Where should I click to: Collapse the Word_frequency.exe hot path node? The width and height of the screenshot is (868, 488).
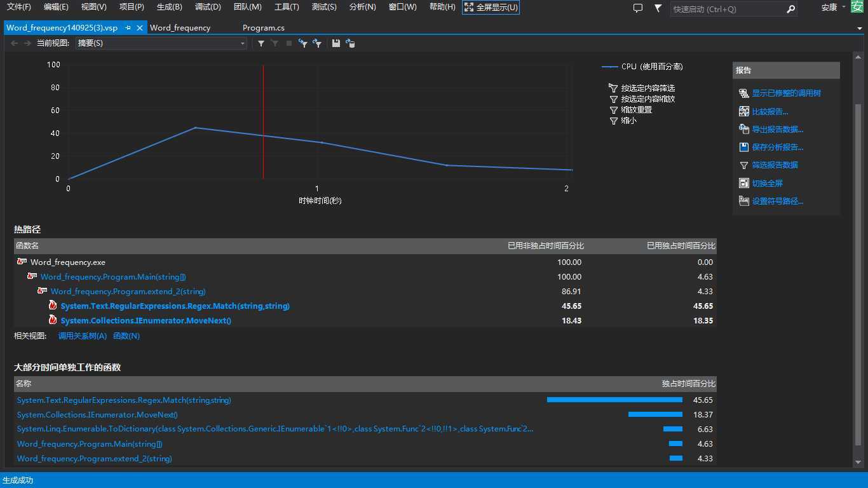[22, 262]
